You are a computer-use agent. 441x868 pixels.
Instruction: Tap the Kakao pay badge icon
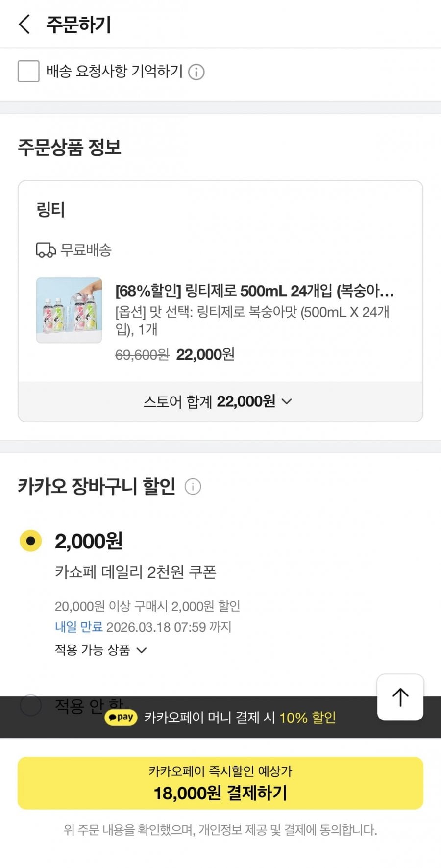(121, 718)
